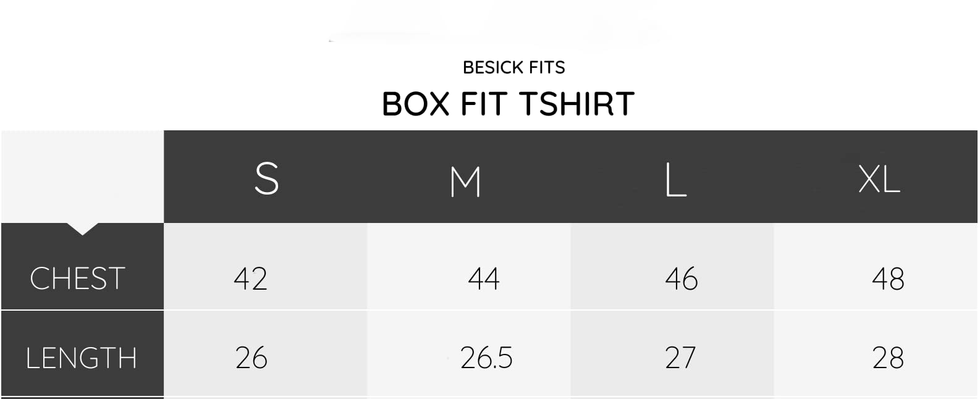Screen dimensions: 980x399
Task: Click the length value 26 for size S
Action: [251, 358]
